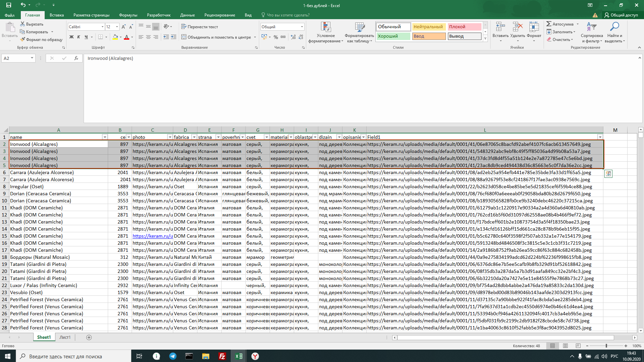Click the Копировать copy button
The height and width of the screenshot is (362, 644).
pos(34,32)
